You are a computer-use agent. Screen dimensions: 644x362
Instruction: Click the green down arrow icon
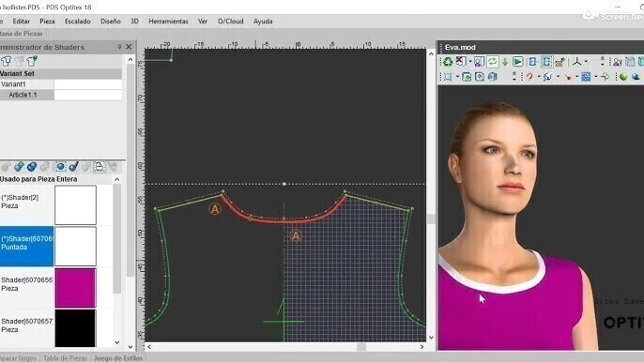pyautogui.click(x=505, y=62)
